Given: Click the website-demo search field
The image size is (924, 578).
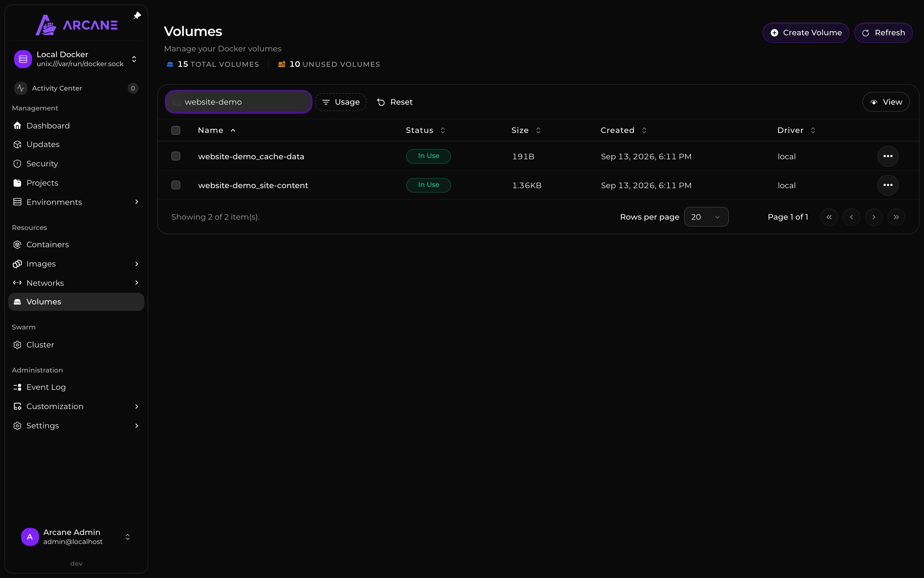Looking at the screenshot, I should [239, 102].
